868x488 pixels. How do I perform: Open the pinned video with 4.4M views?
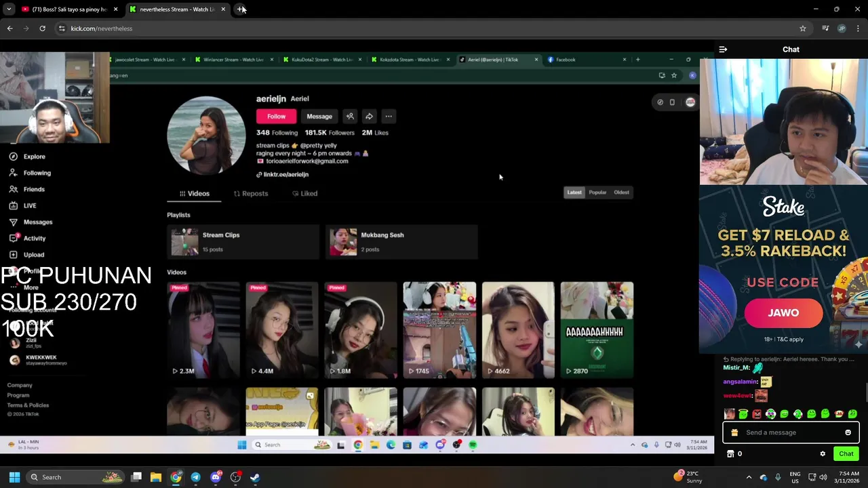(282, 330)
